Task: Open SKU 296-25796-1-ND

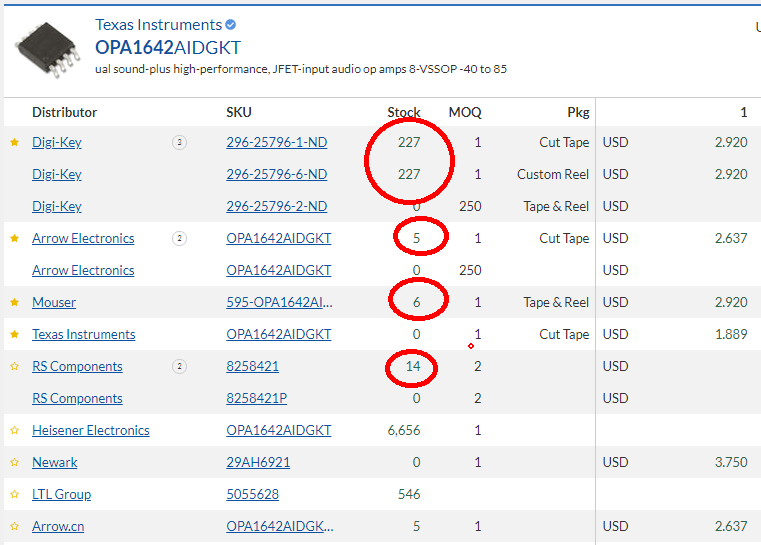Action: coord(277,142)
